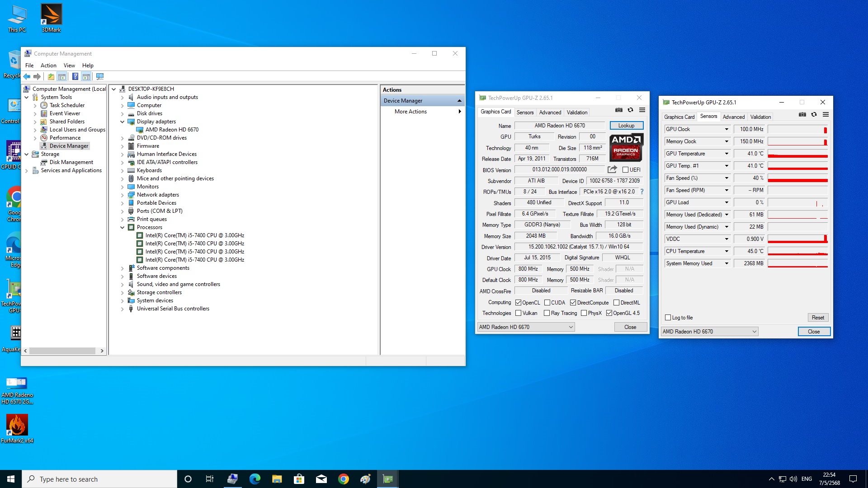Open the GPU Clock sensor dropdown

726,129
